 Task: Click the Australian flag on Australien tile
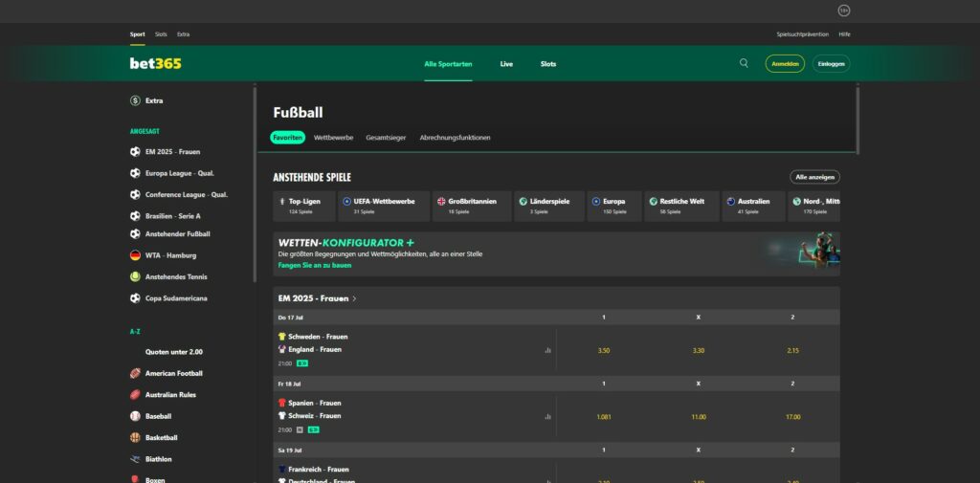tap(730, 201)
